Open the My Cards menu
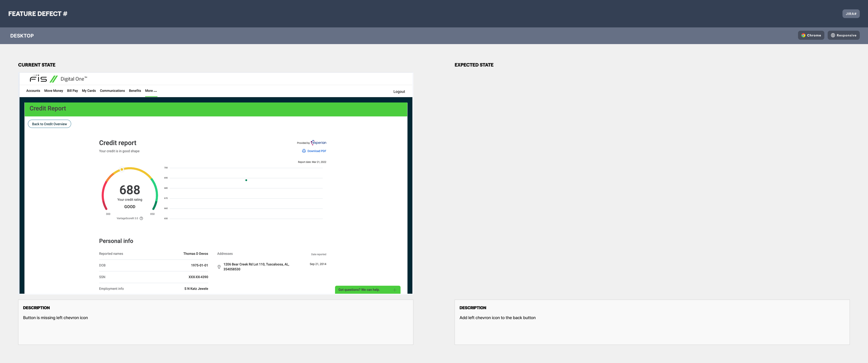This screenshot has width=868, height=363. (89, 91)
